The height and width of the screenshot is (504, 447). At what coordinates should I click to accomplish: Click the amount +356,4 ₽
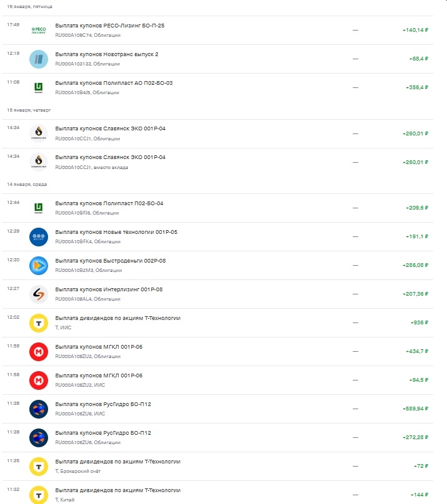click(x=417, y=87)
